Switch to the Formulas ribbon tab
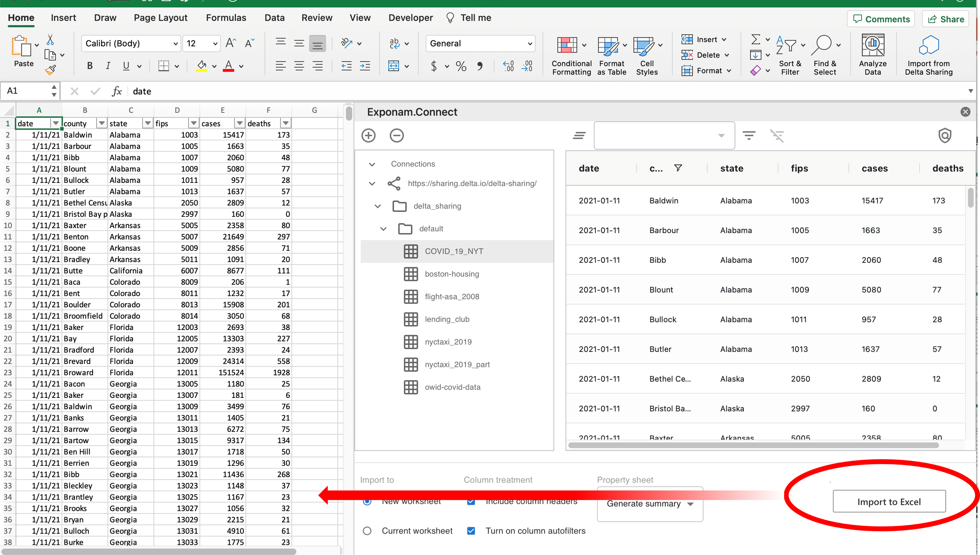This screenshot has height=555, width=980. [225, 17]
